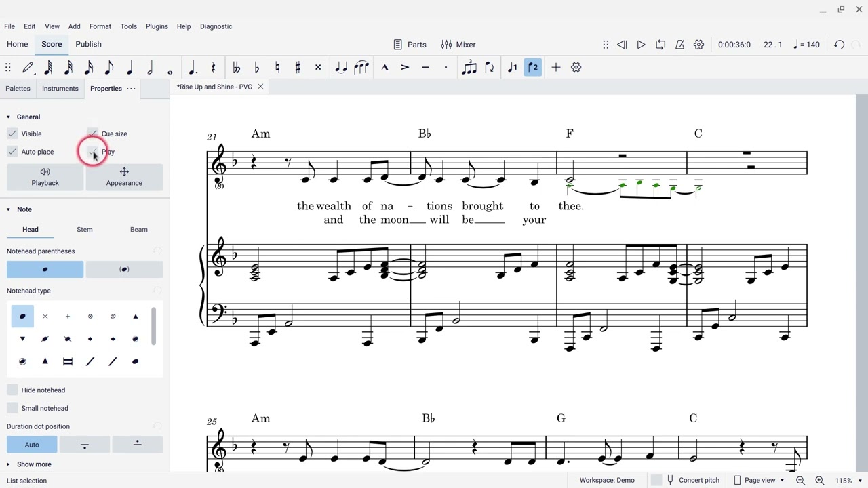Undo the last action
The image size is (868, 488).
[839, 45]
